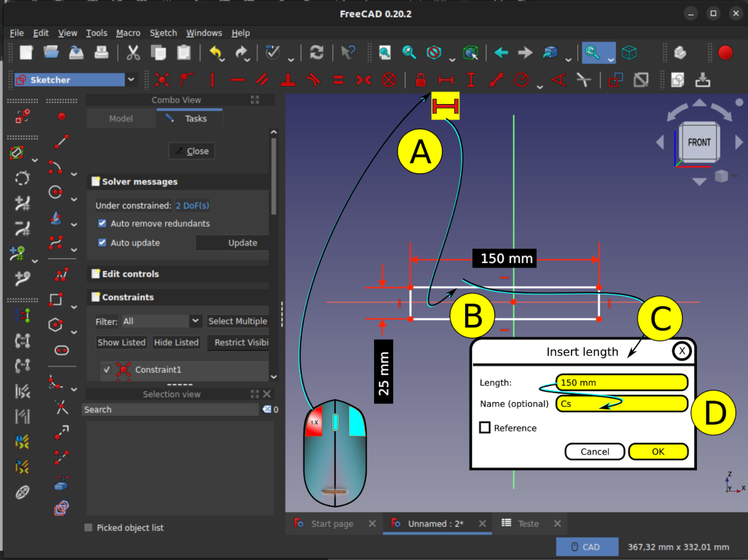This screenshot has height=560, width=748.
Task: Click the Close task button
Action: click(x=192, y=151)
